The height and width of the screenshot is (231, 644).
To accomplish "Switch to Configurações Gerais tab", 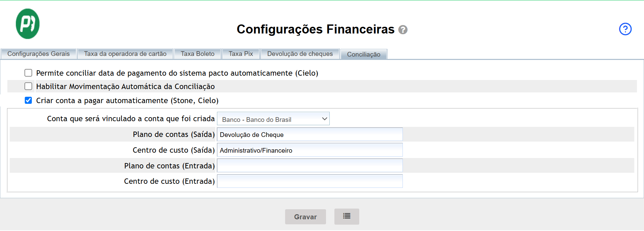I will [39, 54].
